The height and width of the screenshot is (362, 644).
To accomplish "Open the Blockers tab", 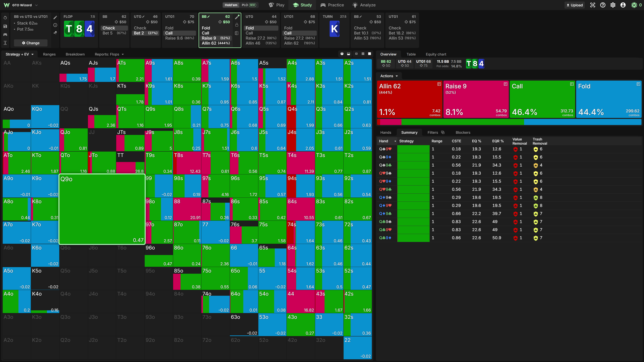I will pos(463,132).
